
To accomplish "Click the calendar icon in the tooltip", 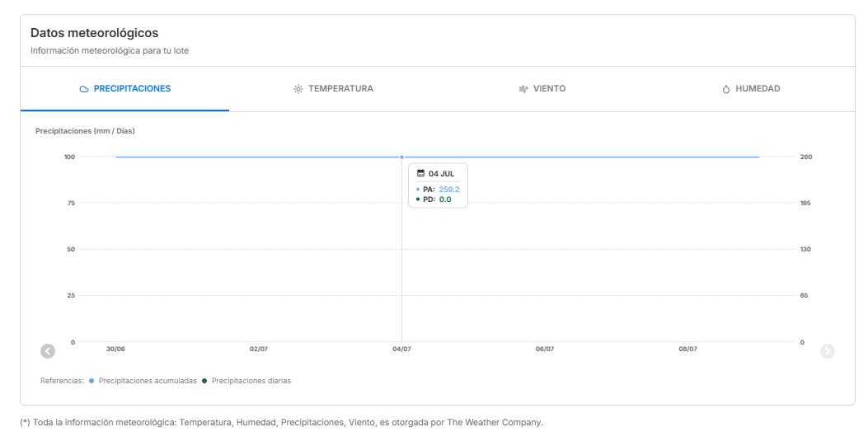I will [x=420, y=173].
